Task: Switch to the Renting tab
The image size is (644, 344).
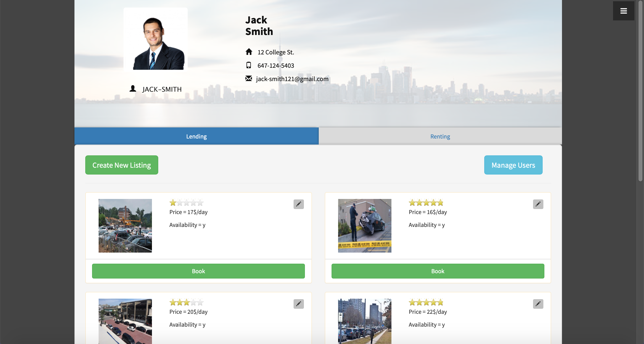Action: click(x=440, y=136)
